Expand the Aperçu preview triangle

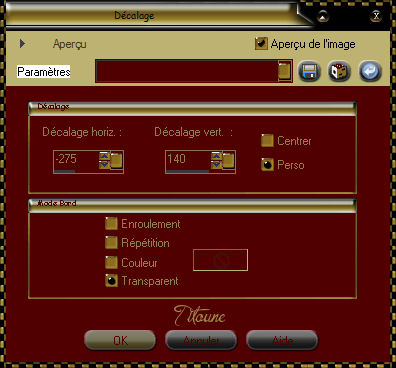pyautogui.click(x=22, y=43)
